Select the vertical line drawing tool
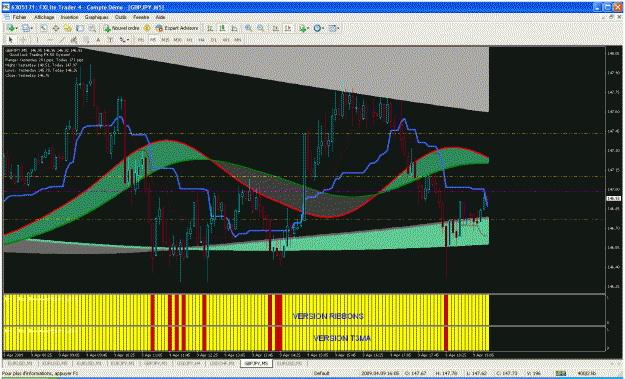 tap(37, 40)
